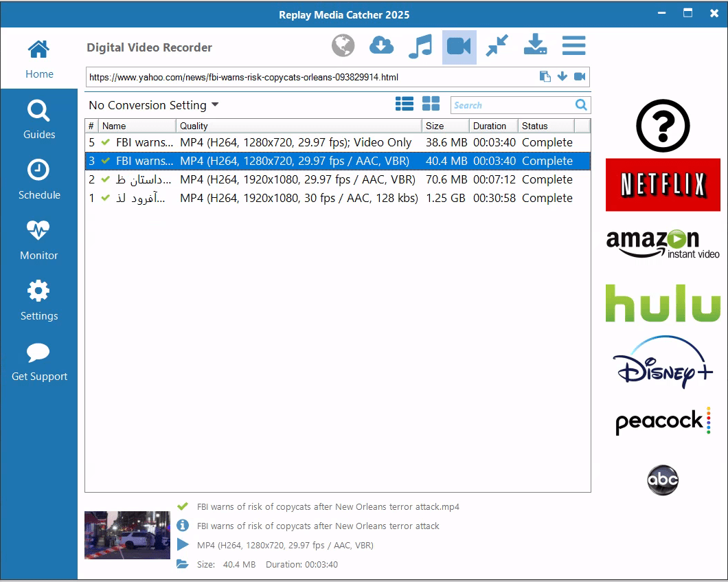Sort list by Quality column header
The height and width of the screenshot is (582, 728).
click(299, 126)
